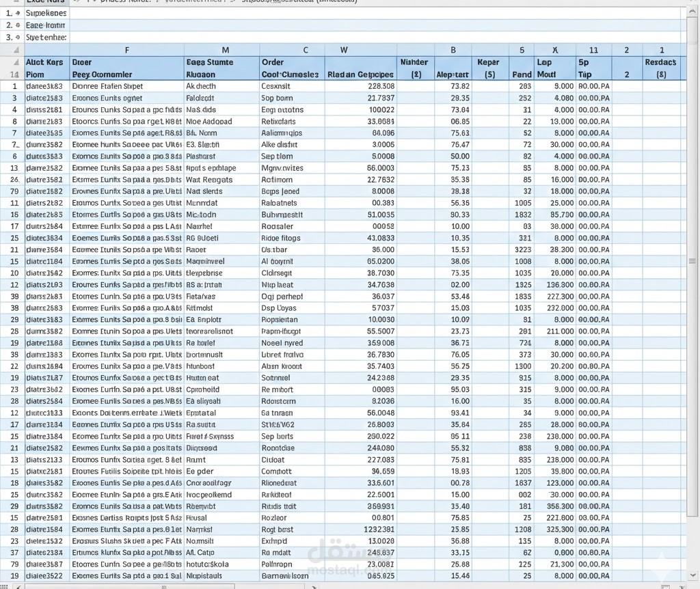The height and width of the screenshot is (589, 700).
Task: Select column F header
Action: pos(126,50)
